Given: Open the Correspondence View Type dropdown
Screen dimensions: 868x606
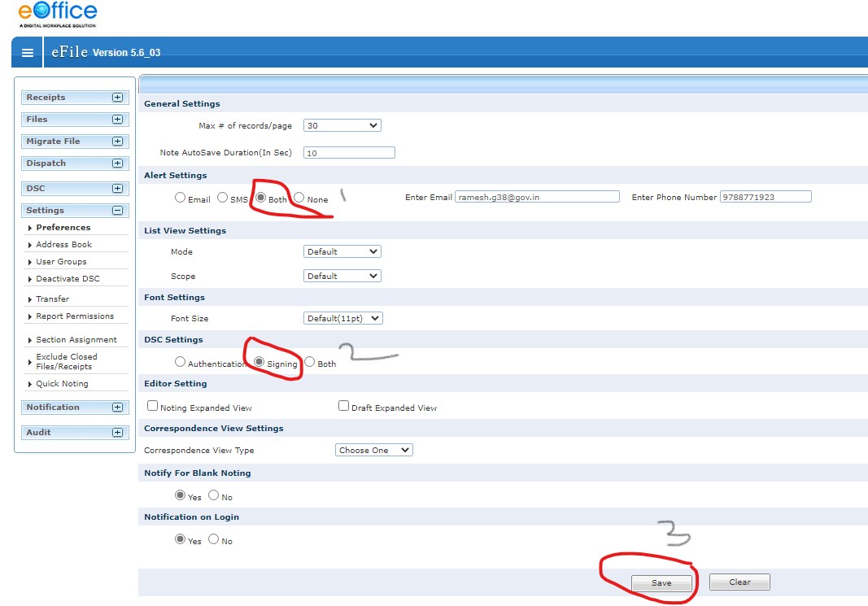Looking at the screenshot, I should [x=373, y=449].
